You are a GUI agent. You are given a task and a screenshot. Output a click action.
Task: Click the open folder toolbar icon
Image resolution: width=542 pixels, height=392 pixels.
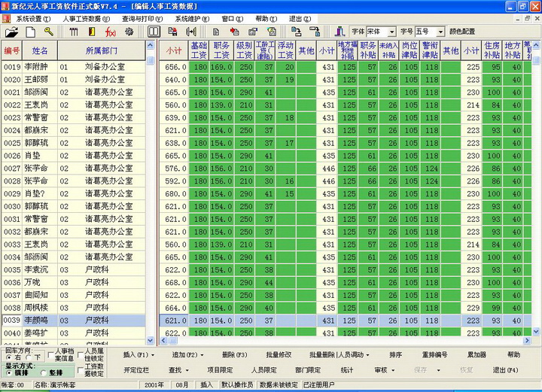(x=11, y=32)
